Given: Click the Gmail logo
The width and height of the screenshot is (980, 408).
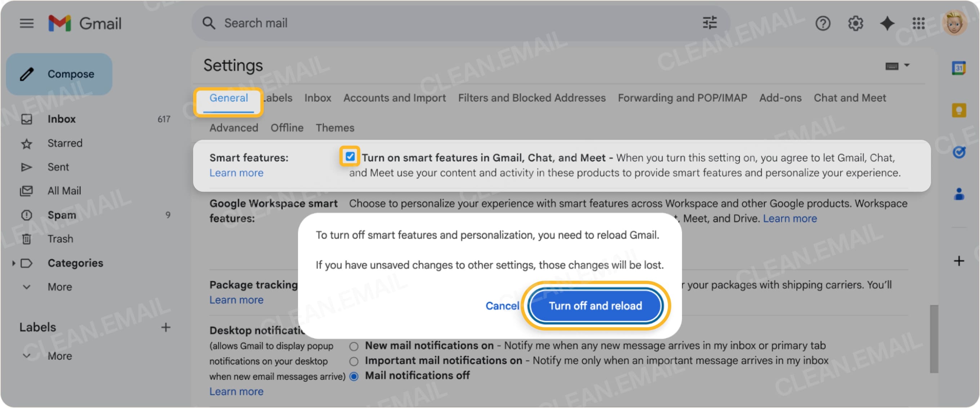Looking at the screenshot, I should [85, 23].
